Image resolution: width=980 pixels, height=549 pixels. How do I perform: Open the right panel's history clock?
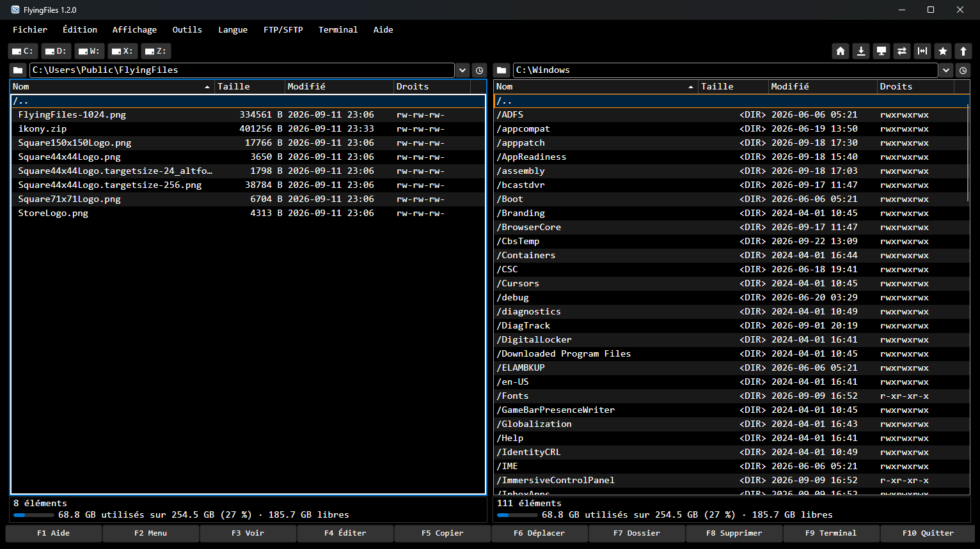[x=963, y=70]
